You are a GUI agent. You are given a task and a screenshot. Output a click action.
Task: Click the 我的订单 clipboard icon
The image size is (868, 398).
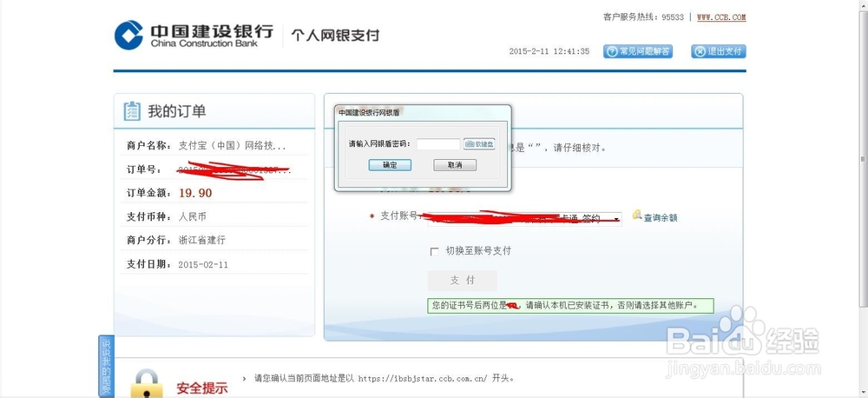pyautogui.click(x=132, y=111)
